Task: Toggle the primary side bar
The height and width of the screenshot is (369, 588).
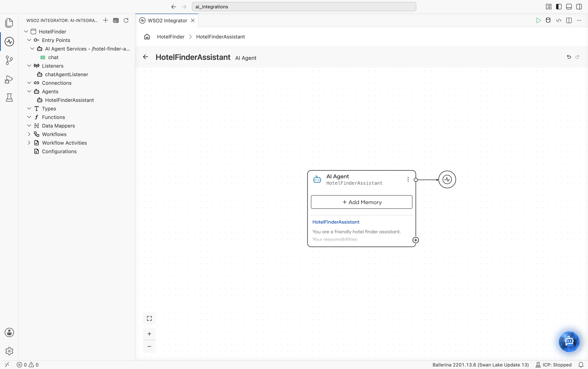Action: 558,7
